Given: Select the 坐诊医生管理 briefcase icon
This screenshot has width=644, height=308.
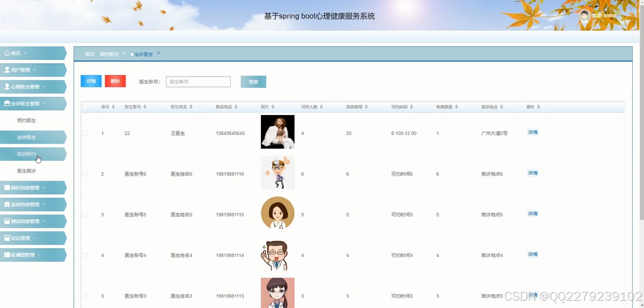Looking at the screenshot, I should click(x=6, y=103).
